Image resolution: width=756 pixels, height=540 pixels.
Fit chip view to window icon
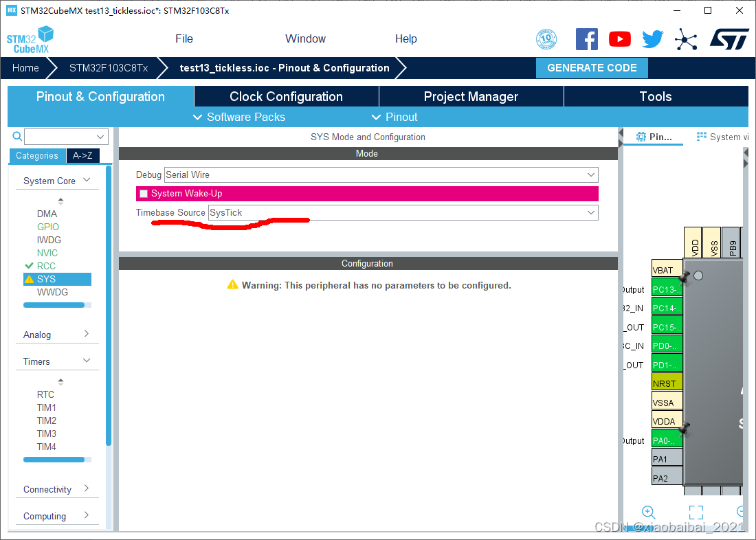(x=696, y=512)
